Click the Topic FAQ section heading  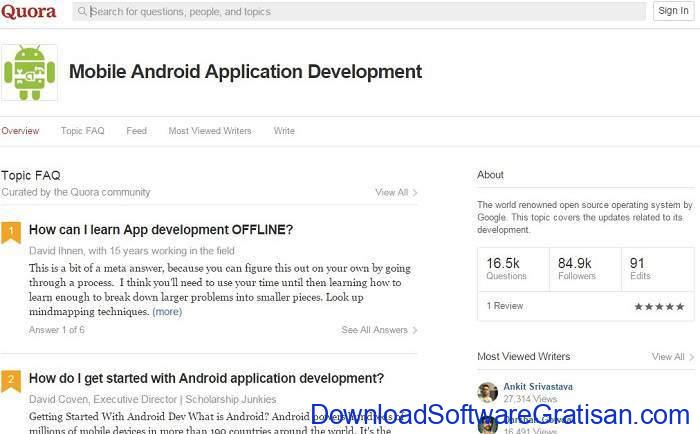[31, 175]
